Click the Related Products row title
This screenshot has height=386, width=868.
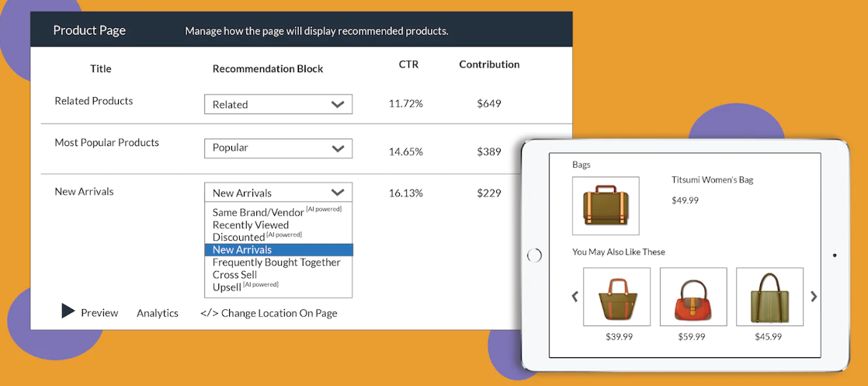point(93,101)
